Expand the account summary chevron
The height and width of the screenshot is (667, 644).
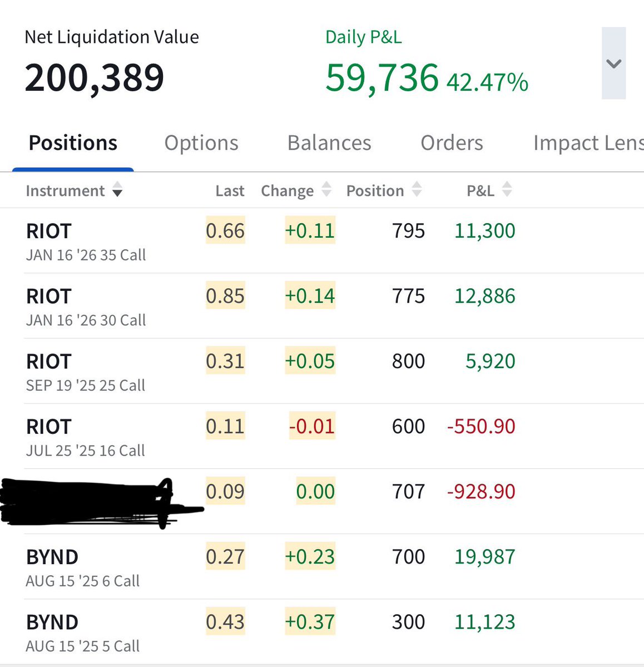click(613, 63)
